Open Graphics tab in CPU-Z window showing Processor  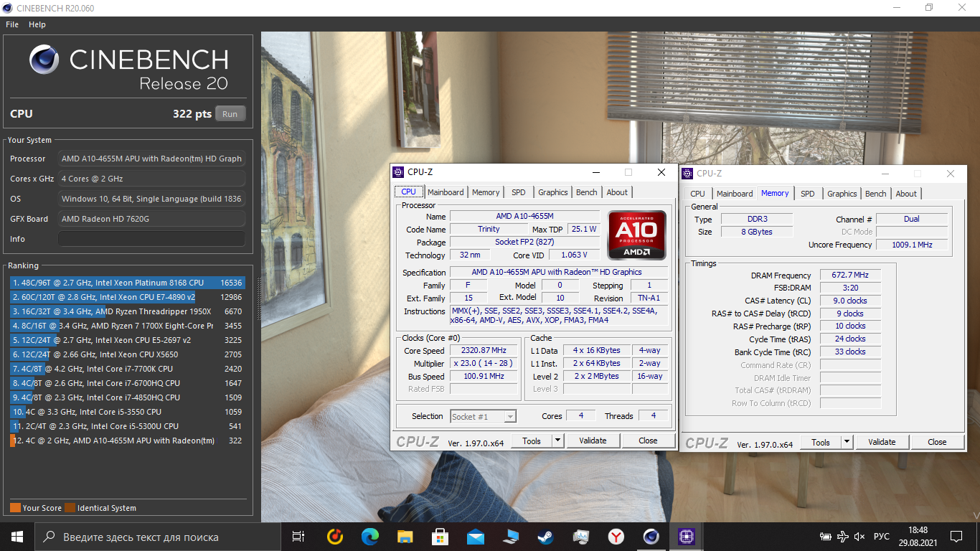553,192
